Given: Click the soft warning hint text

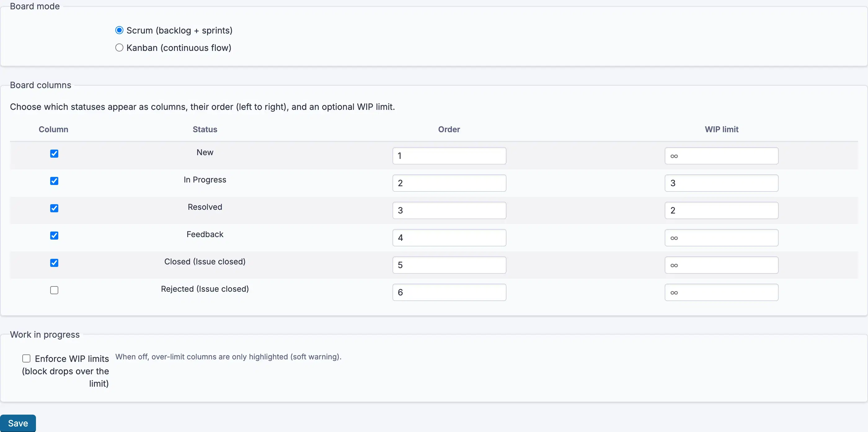Looking at the screenshot, I should 228,357.
